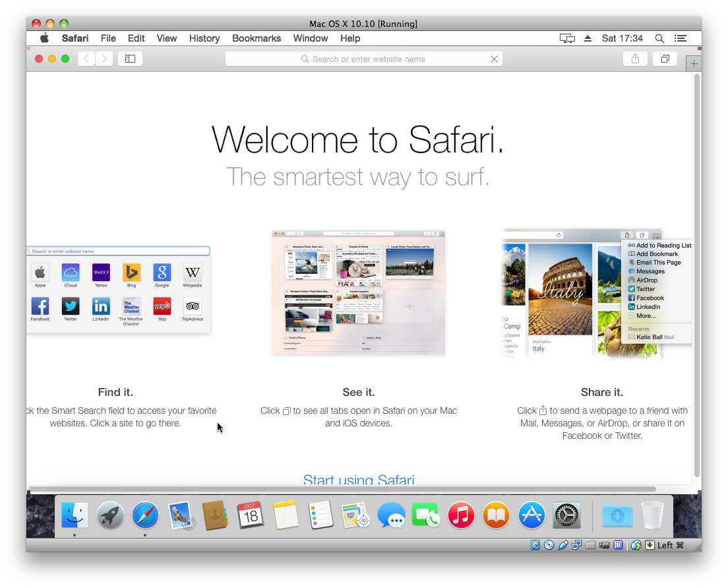Click the Sat 17:34 clock

[622, 38]
